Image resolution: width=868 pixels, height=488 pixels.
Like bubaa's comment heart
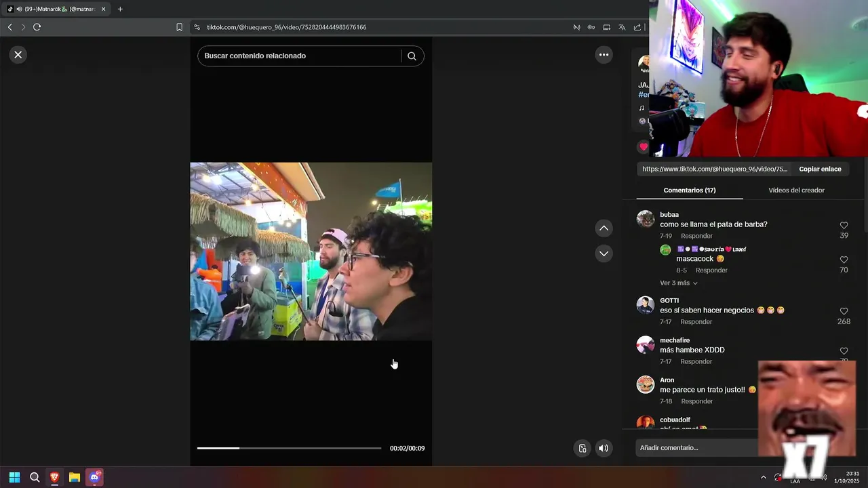(844, 225)
